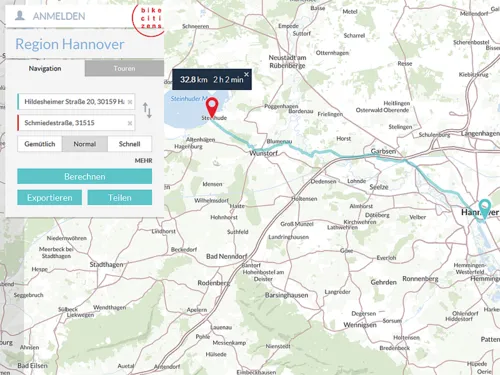Click the Seelze map label
The height and width of the screenshot is (375, 500).
pos(379,187)
